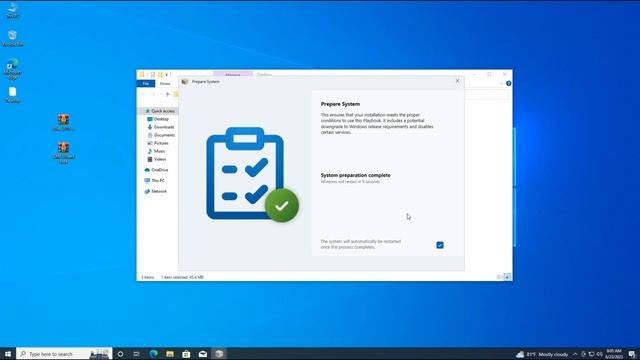The height and width of the screenshot is (360, 640).
Task: Select Music in Explorer sidebar
Action: [156, 151]
